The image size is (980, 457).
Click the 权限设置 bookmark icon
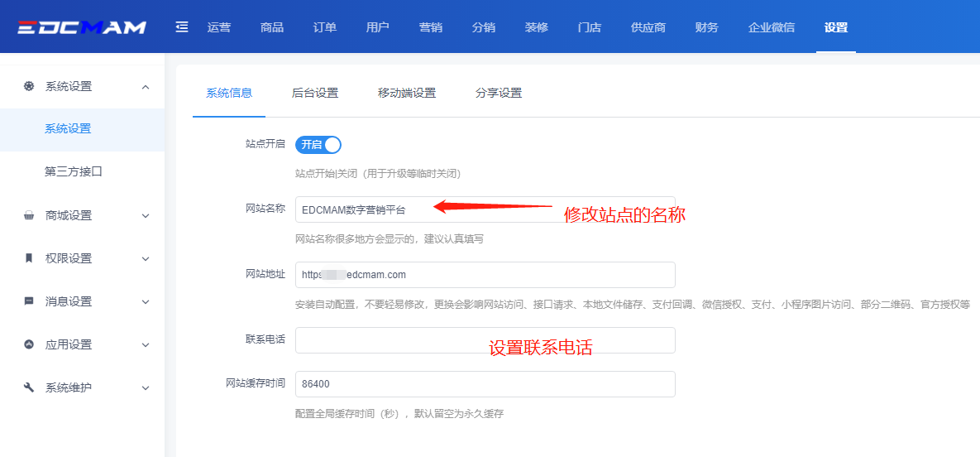pos(29,258)
